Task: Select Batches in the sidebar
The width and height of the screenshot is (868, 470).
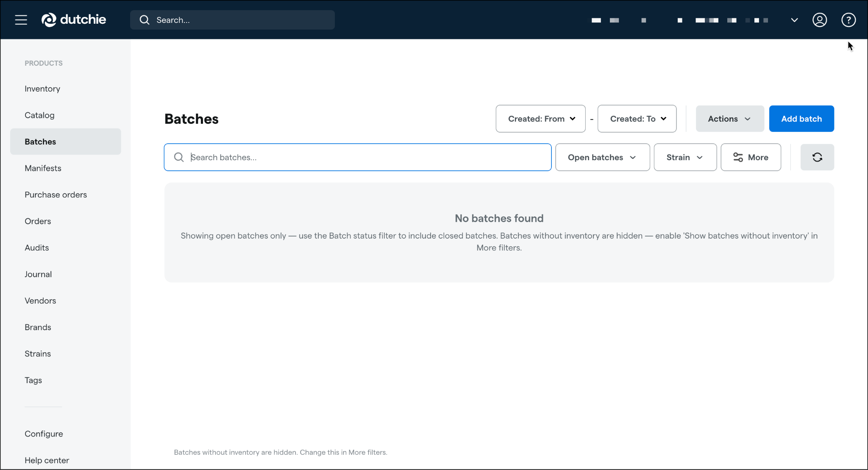Action: point(66,142)
